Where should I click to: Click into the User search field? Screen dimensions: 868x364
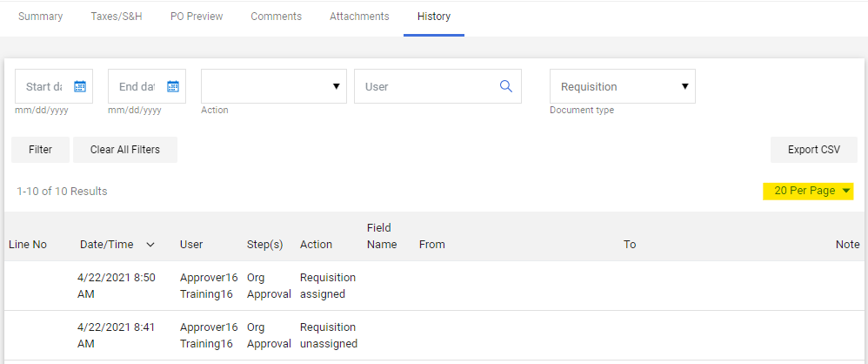coord(426,86)
